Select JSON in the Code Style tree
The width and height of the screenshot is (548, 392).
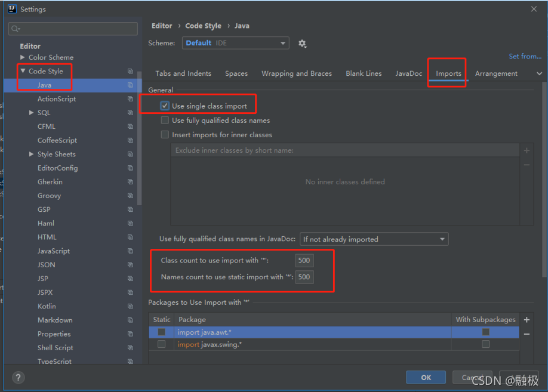46,265
